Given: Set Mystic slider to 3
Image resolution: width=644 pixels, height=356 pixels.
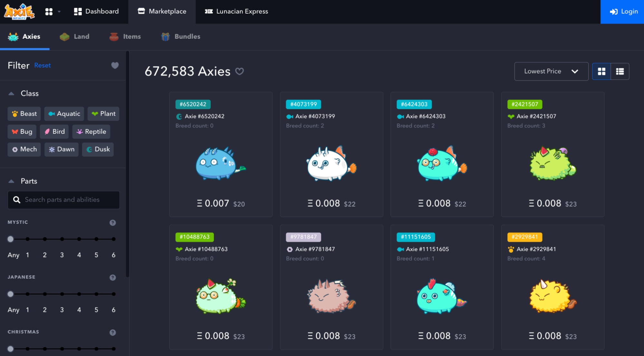Looking at the screenshot, I should 62,239.
